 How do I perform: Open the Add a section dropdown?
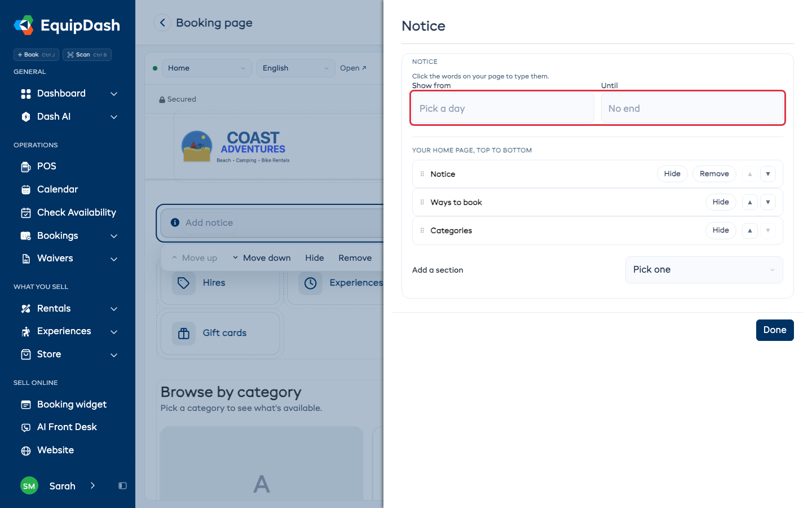click(x=704, y=270)
